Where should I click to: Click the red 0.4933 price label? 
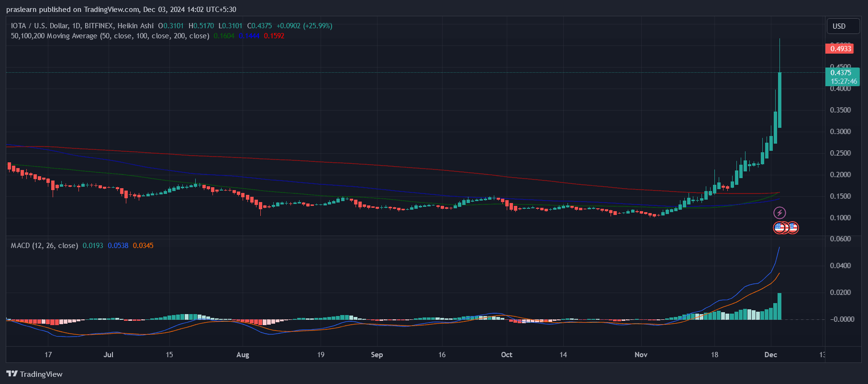(x=840, y=48)
